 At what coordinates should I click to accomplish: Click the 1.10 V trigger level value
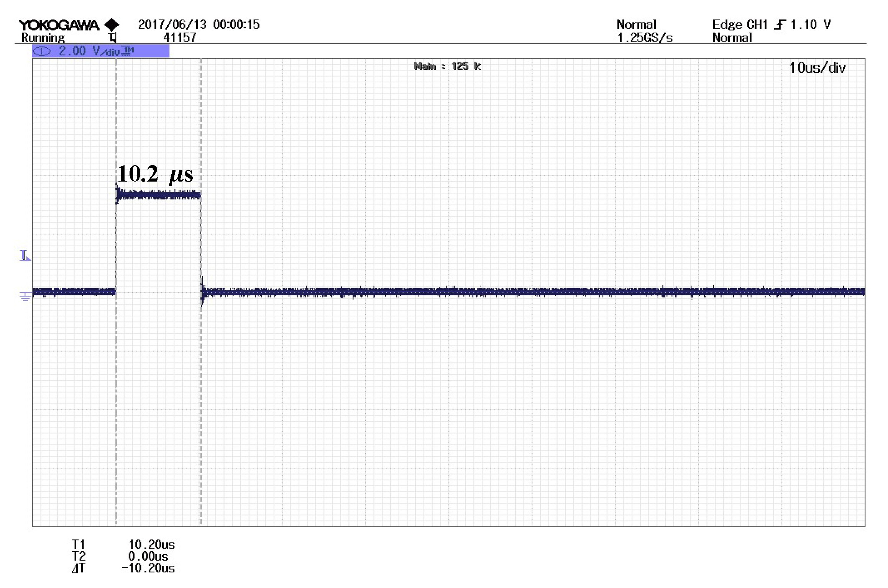coord(811,25)
